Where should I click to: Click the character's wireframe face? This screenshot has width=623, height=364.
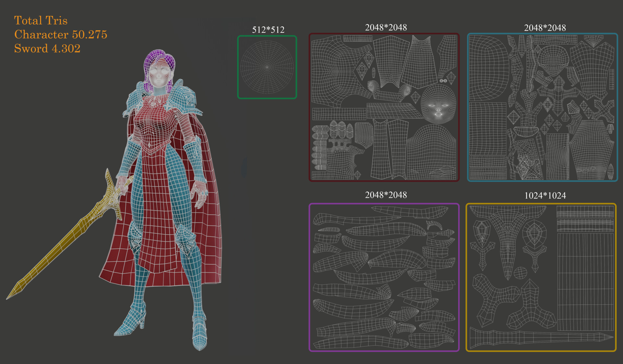(x=158, y=75)
